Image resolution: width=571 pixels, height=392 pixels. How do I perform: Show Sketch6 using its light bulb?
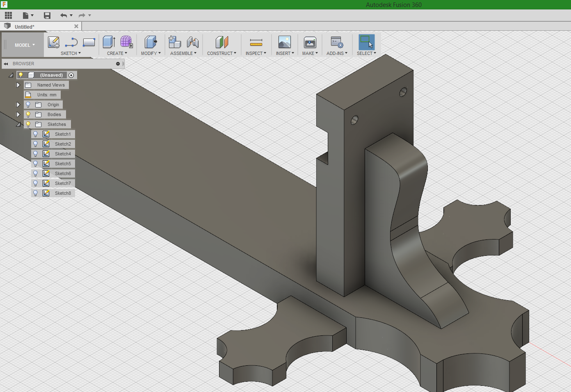36,173
